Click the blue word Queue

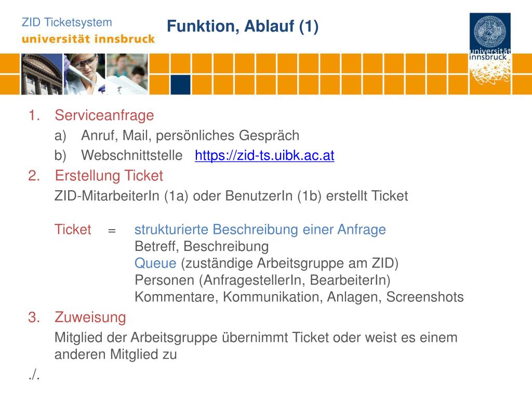coord(155,263)
